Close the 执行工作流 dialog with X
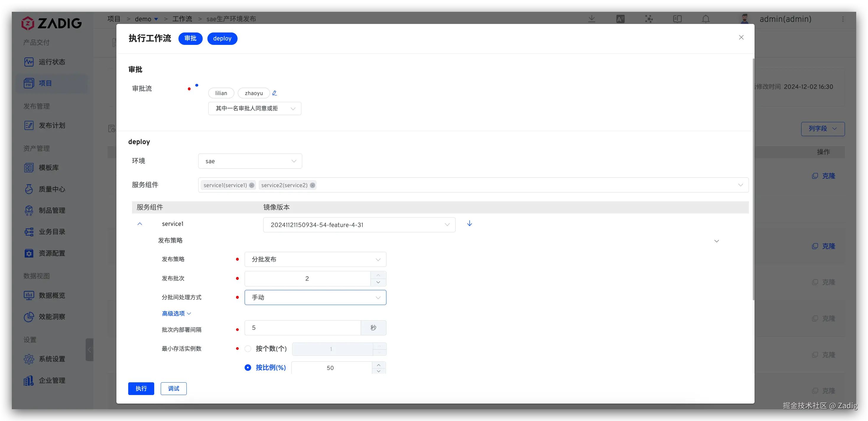This screenshot has width=868, height=421. tap(741, 37)
